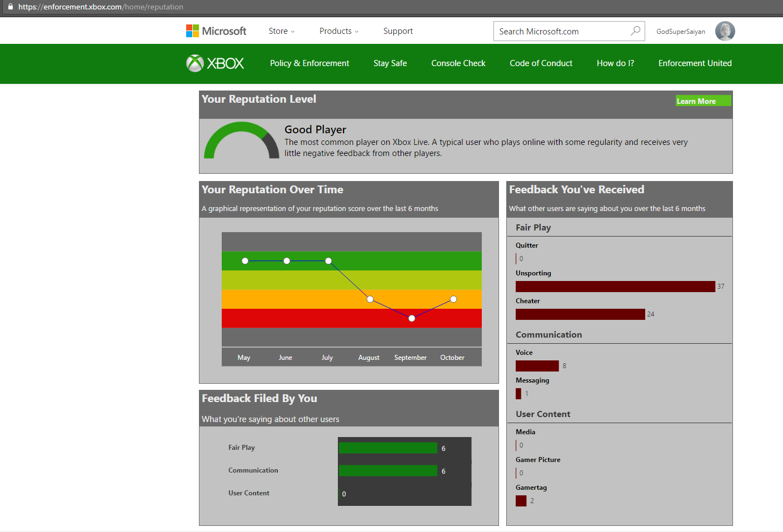Click the Xbox logo
The width and height of the screenshot is (783, 532).
pos(215,63)
